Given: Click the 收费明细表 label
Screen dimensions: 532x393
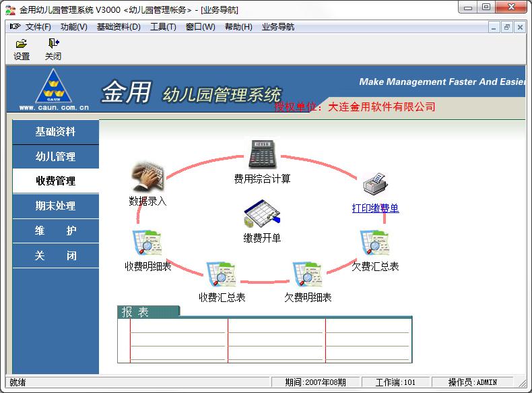Looking at the screenshot, I should [x=148, y=266].
